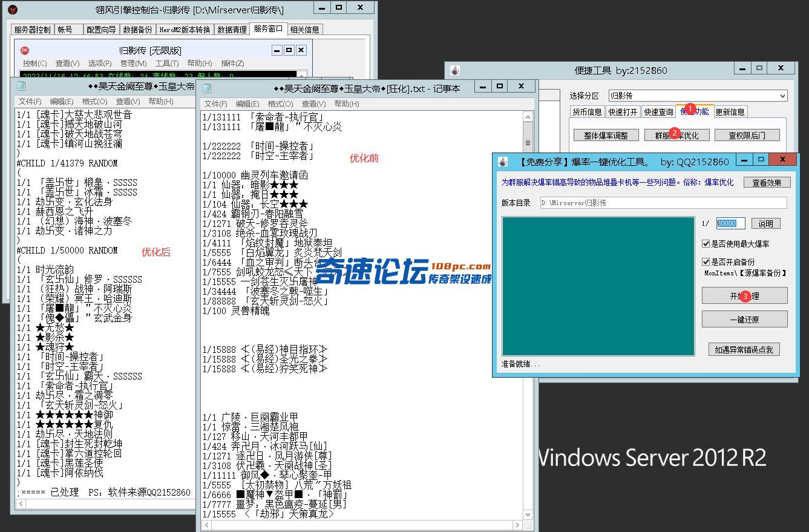Select the 更新信息 tab

730,112
